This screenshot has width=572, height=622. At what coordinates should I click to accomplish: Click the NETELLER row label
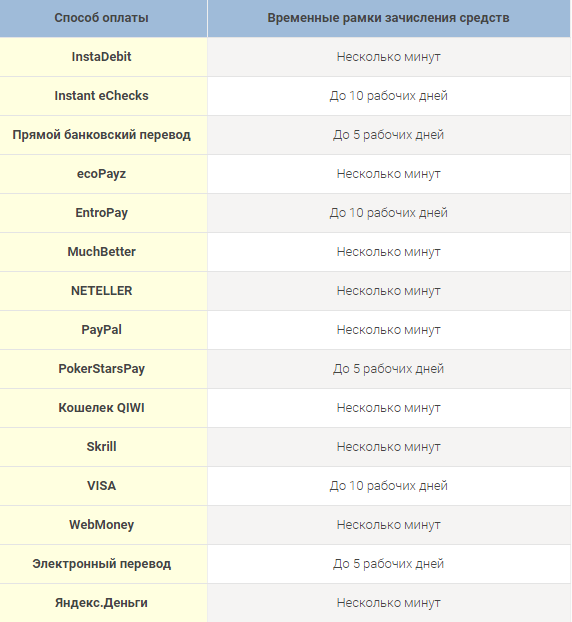[x=101, y=291]
